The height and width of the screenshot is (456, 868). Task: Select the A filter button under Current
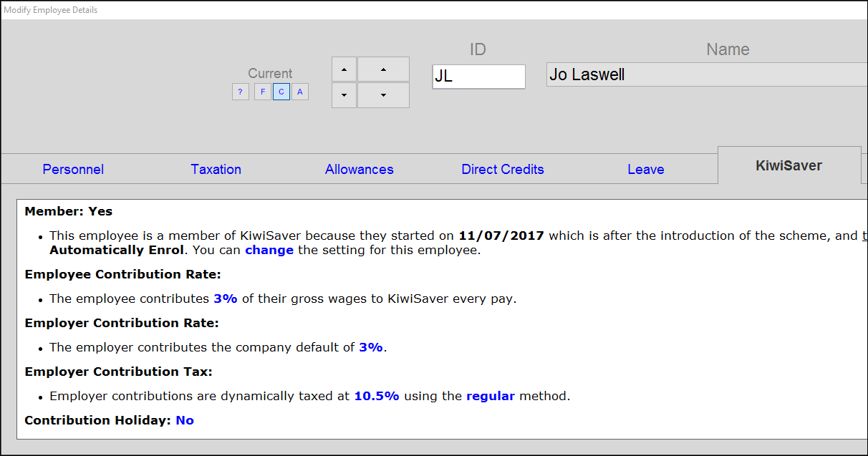pyautogui.click(x=300, y=92)
